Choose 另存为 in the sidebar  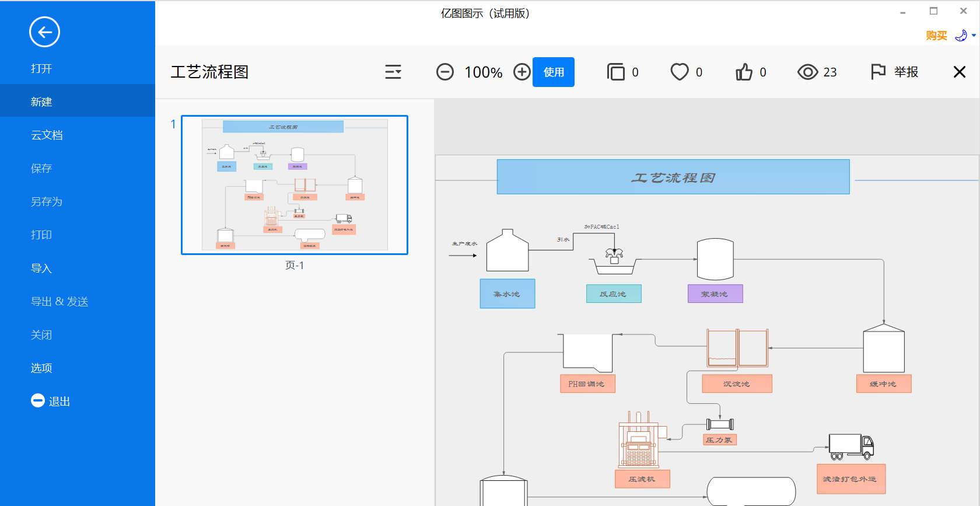click(x=47, y=201)
